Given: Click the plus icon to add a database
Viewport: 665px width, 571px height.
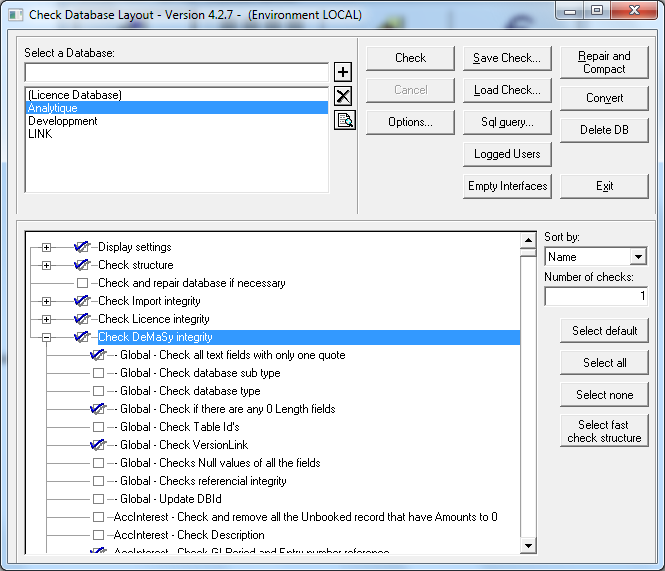Looking at the screenshot, I should (x=343, y=72).
